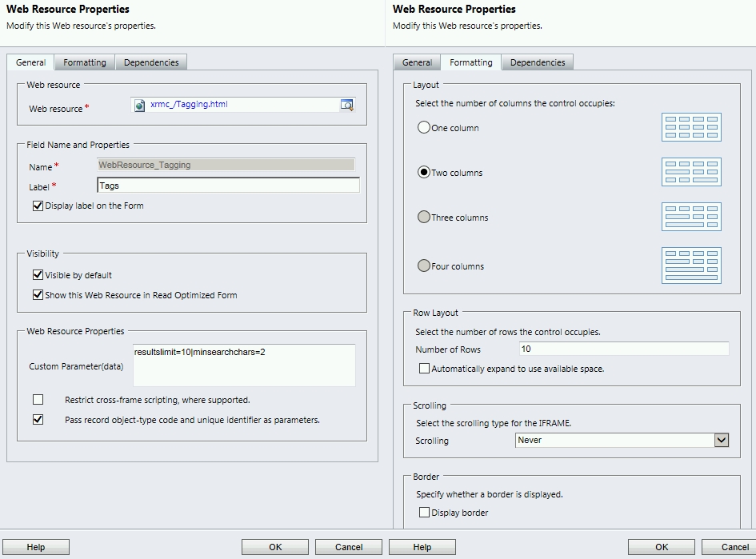
Task: Enable Restrict cross-frame scripting checkbox
Action: [x=38, y=400]
